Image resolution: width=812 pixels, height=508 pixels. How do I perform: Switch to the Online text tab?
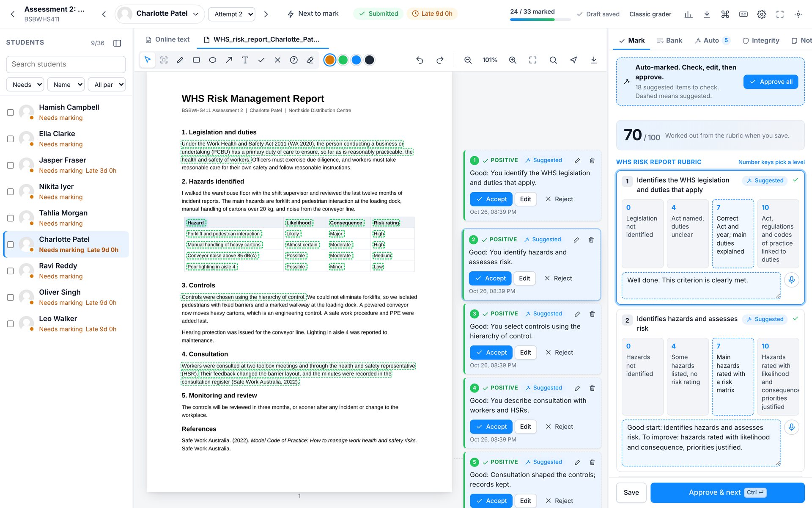coord(167,39)
